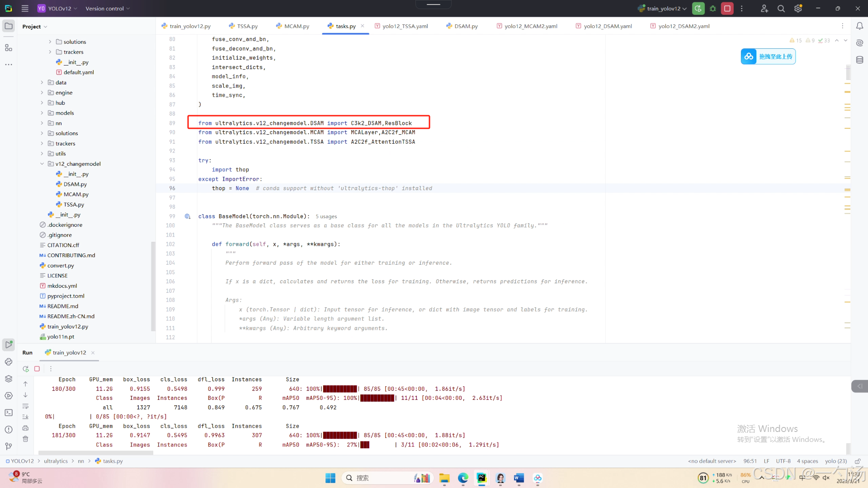Open the Debug tool icon in toolbar
Screen dimensions: 868x488
[713, 9]
